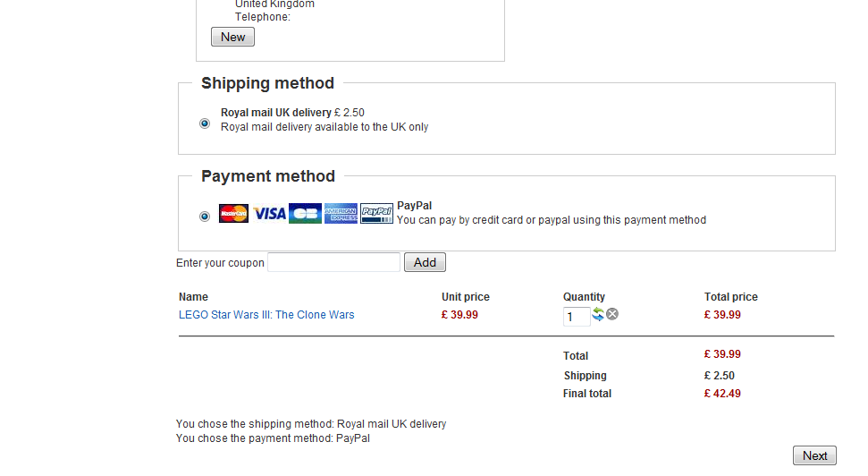This screenshot has height=476, width=868.
Task: Remove the item with grey X icon
Action: pos(612,314)
